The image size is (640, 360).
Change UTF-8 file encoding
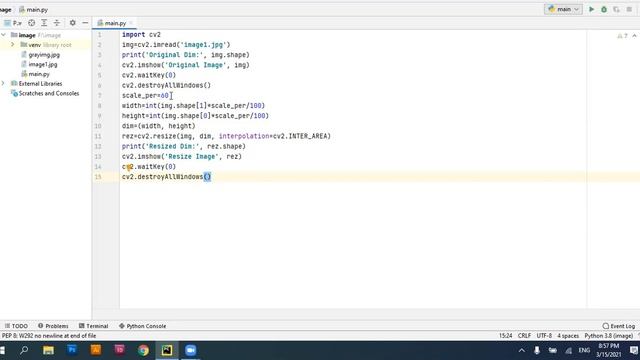click(544, 336)
